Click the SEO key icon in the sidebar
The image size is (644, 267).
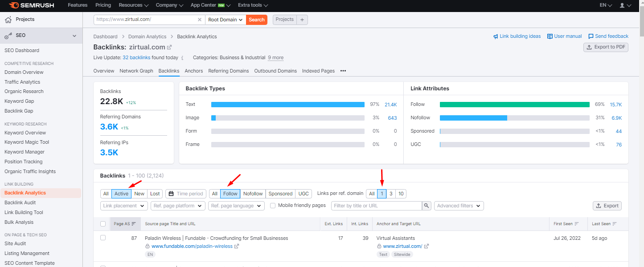8,35
